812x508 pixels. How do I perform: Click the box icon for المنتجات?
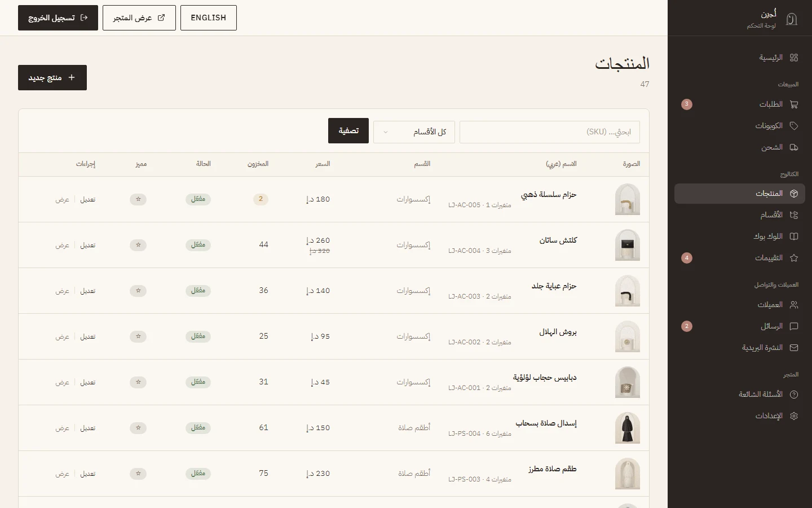click(794, 194)
